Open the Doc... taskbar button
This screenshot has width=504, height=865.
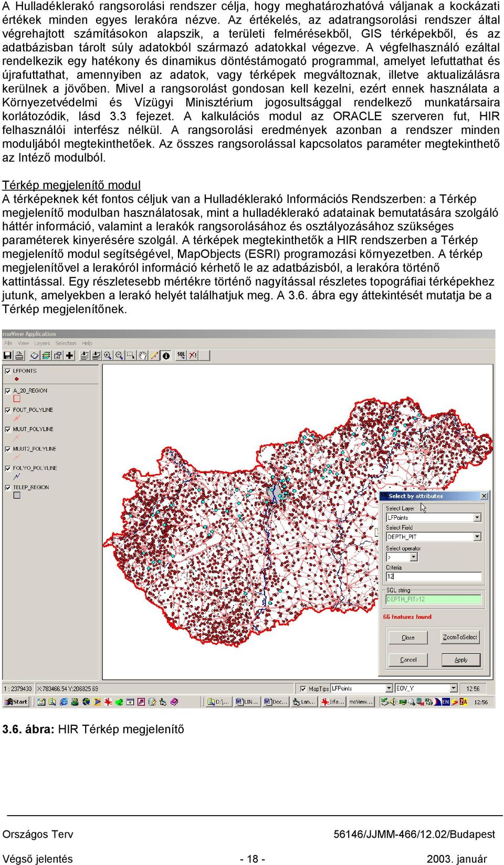(276, 702)
